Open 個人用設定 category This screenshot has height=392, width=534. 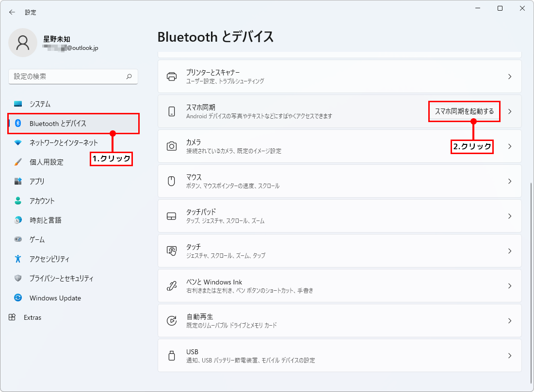pyautogui.click(x=73, y=162)
